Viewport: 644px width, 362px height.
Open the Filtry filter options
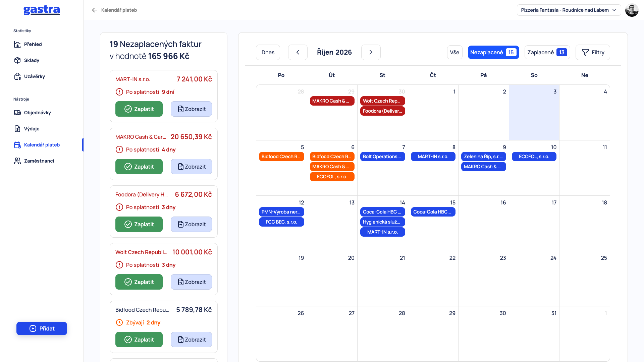593,52
